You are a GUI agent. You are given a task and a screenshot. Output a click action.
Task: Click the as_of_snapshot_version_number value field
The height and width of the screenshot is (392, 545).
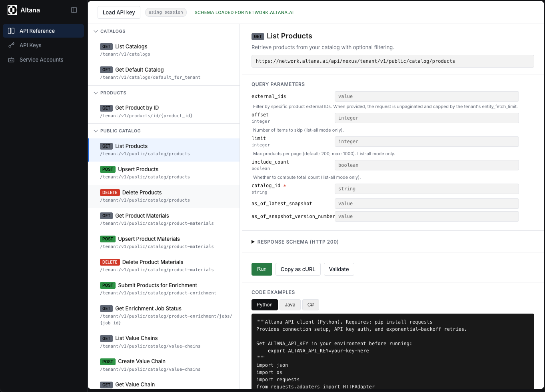[427, 216]
